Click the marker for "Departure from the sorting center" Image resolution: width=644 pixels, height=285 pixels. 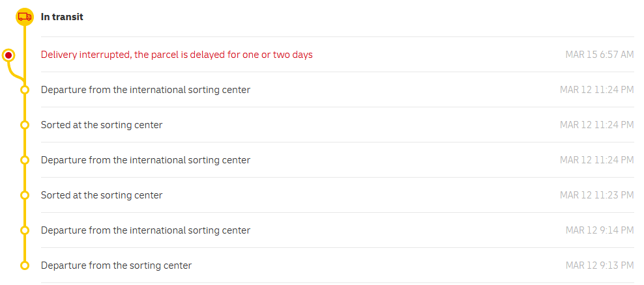point(25,265)
